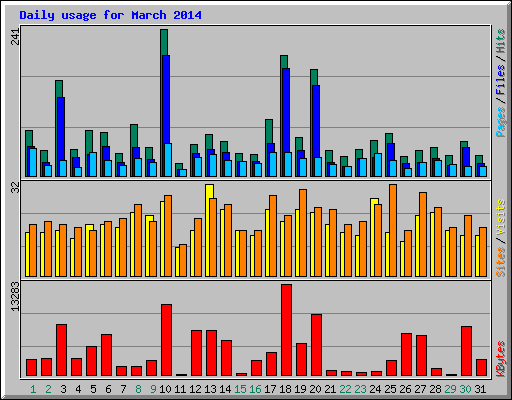Image resolution: width=512 pixels, height=400 pixels.
Task: Click day 6 on the x-axis
Action: (108, 389)
